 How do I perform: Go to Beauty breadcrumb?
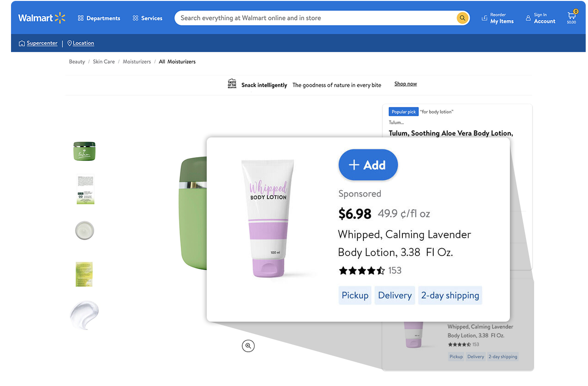click(x=77, y=62)
